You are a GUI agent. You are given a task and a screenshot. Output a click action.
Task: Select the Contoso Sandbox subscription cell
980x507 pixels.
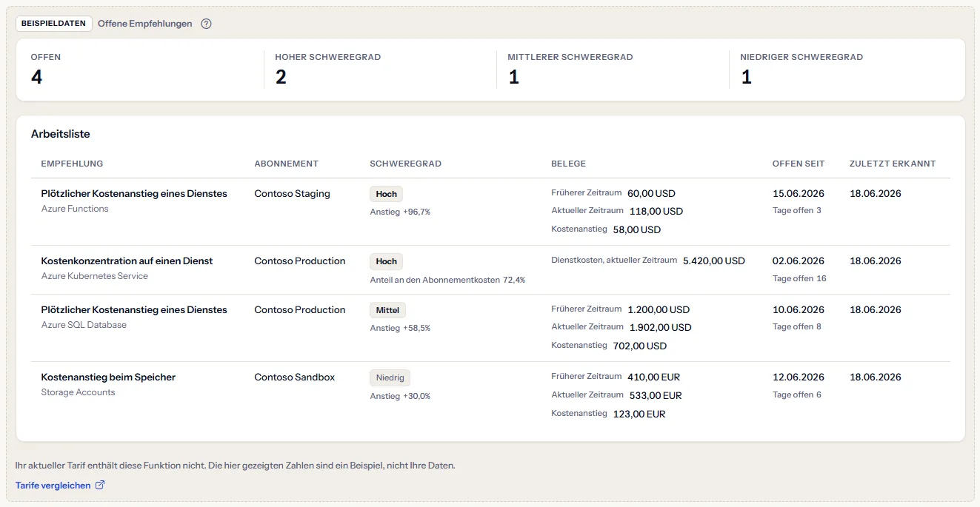coord(295,377)
